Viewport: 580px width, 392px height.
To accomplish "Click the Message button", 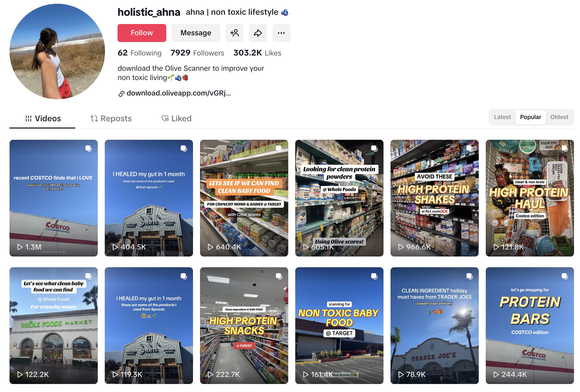I will coord(196,33).
